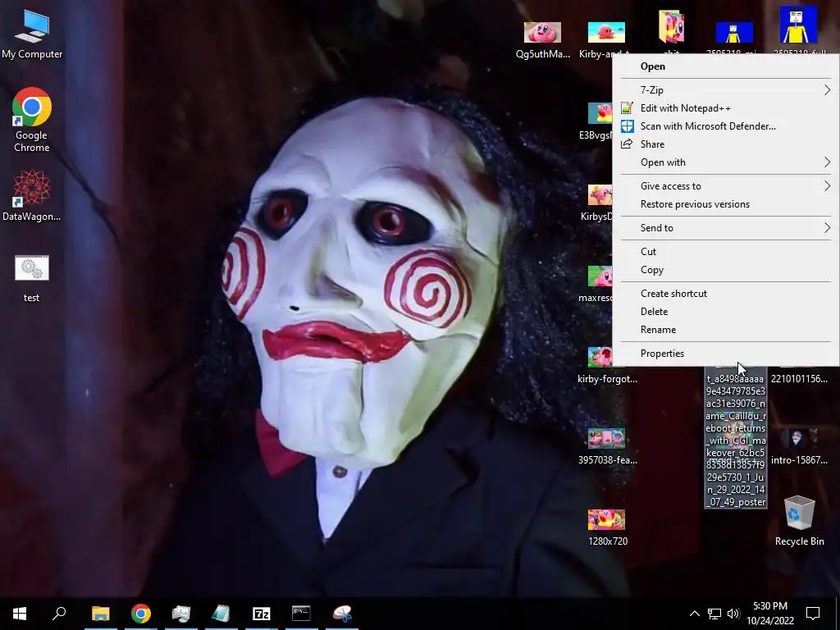840x630 pixels.
Task: Open Google Chrome desktop shortcut
Action: (32, 120)
